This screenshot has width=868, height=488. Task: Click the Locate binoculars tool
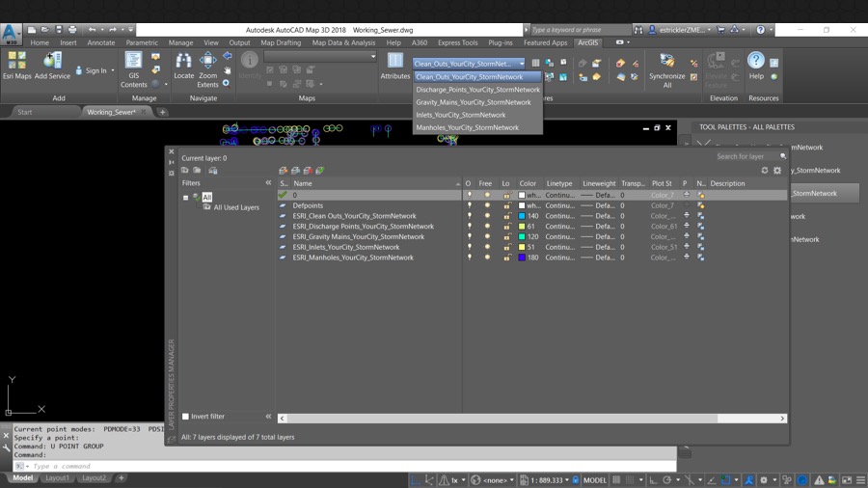(x=184, y=66)
